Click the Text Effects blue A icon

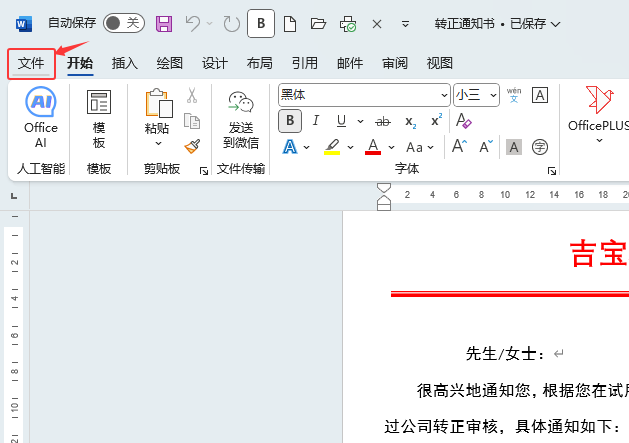tap(290, 147)
